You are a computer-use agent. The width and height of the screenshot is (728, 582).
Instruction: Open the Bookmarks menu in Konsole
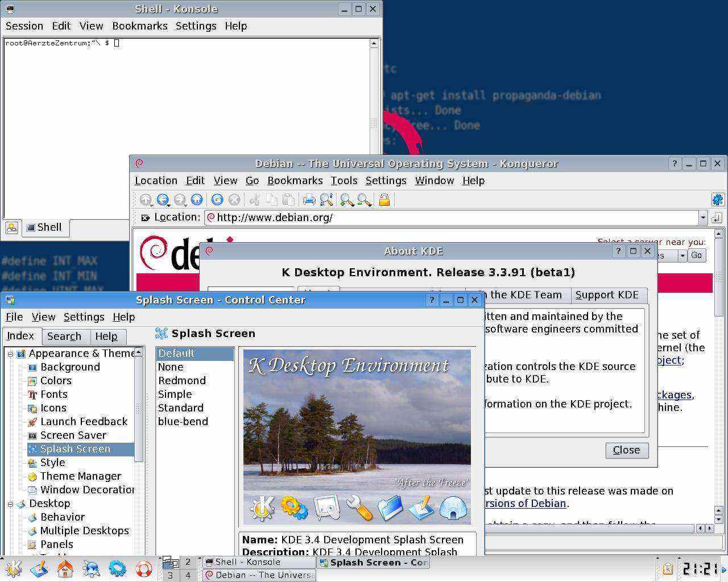click(140, 26)
